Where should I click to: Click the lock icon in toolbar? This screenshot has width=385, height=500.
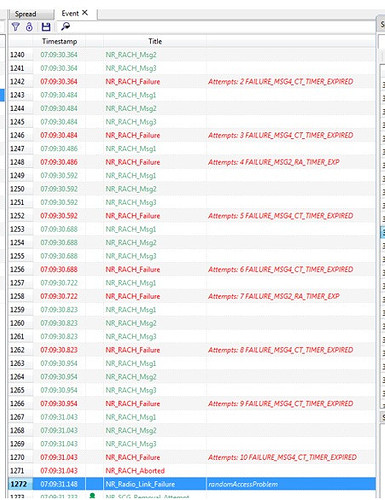point(29,27)
